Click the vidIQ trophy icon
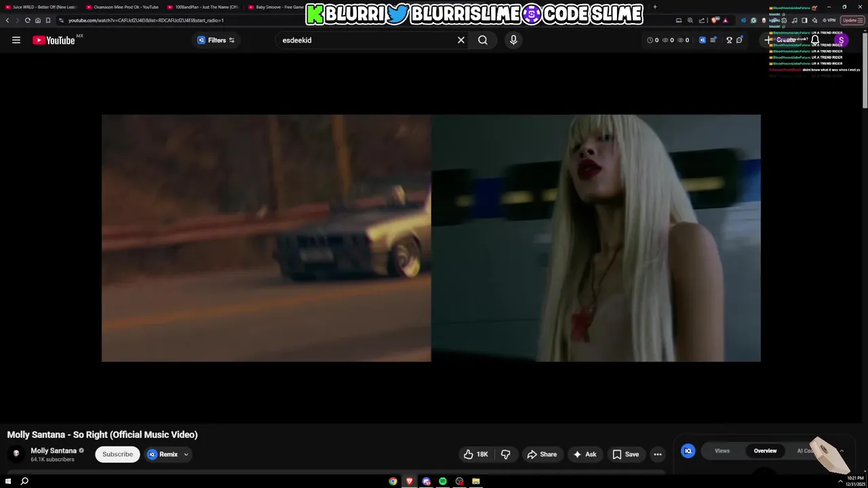Screen dimensions: 868x488 tap(729, 40)
